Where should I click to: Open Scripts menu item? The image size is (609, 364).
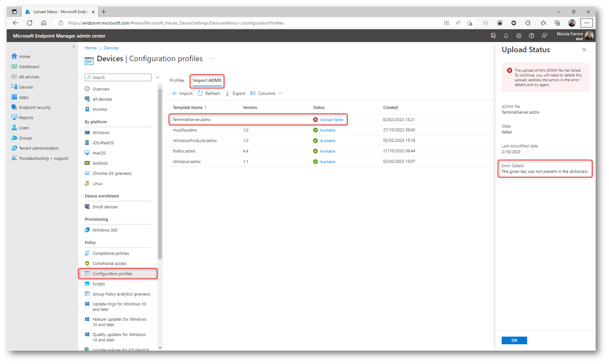99,283
